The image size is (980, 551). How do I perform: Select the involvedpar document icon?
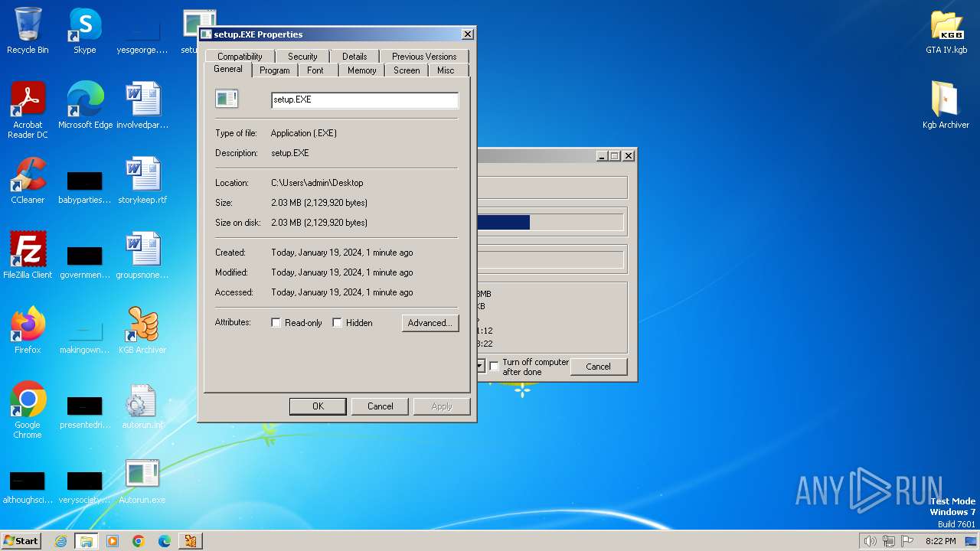pos(142,106)
